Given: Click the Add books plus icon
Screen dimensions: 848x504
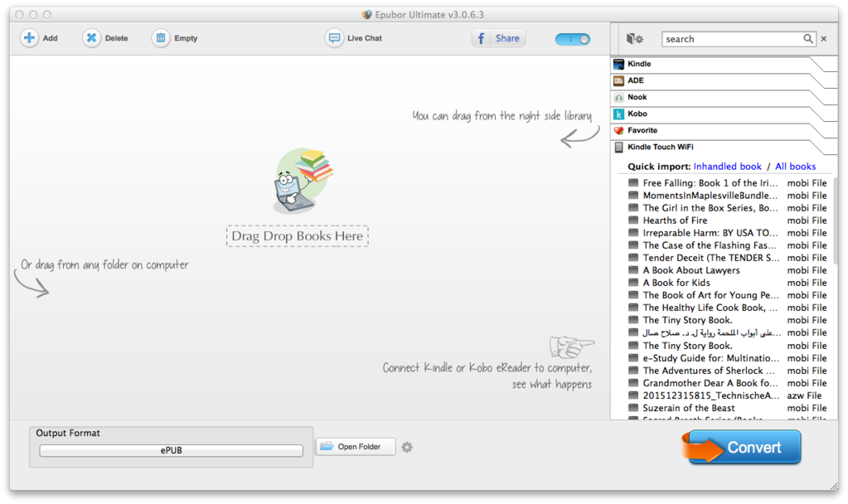Looking at the screenshot, I should click(x=29, y=38).
